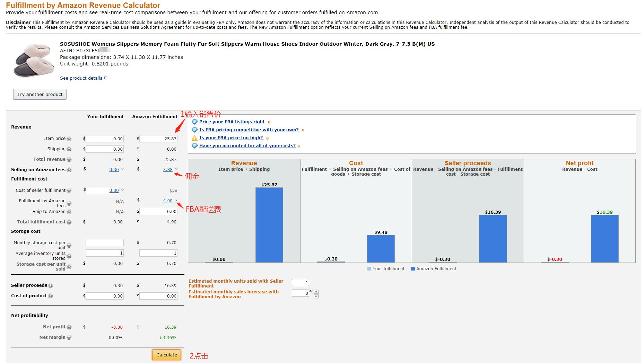The image size is (644, 363).
Task: Click help icon beside Selling on Amazon fees
Action: tap(69, 170)
